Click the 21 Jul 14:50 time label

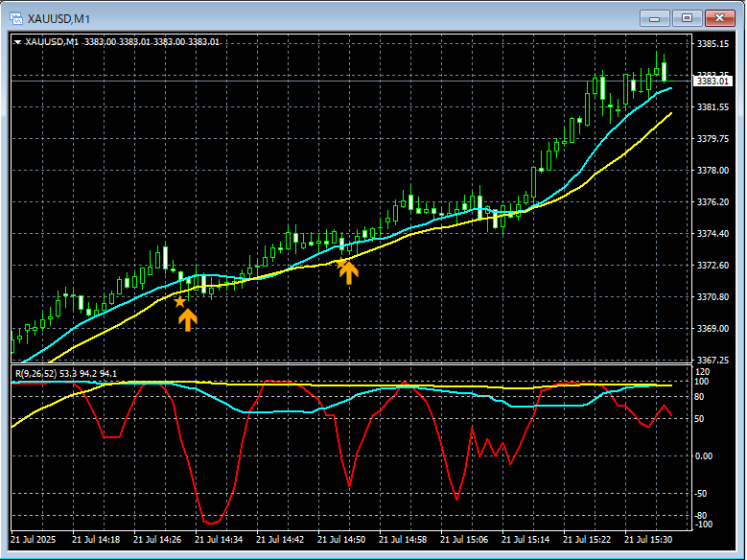click(x=341, y=540)
